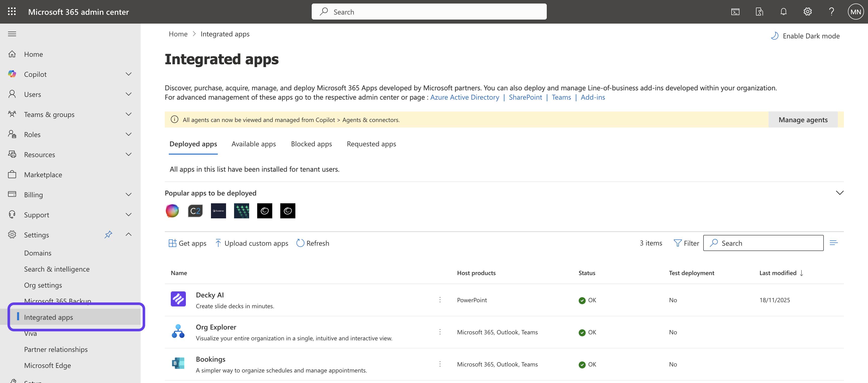
Task: Collapse Popular apps to be deployed
Action: click(839, 193)
